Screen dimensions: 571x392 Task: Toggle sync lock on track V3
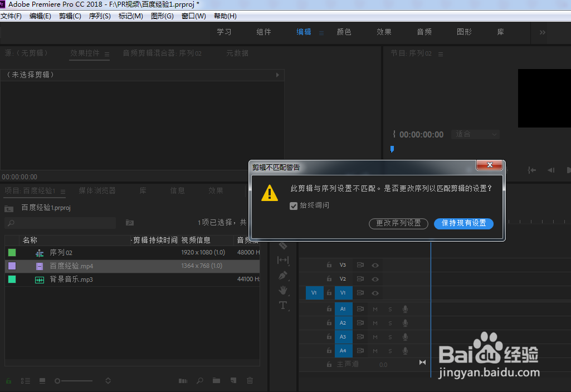pyautogui.click(x=360, y=265)
